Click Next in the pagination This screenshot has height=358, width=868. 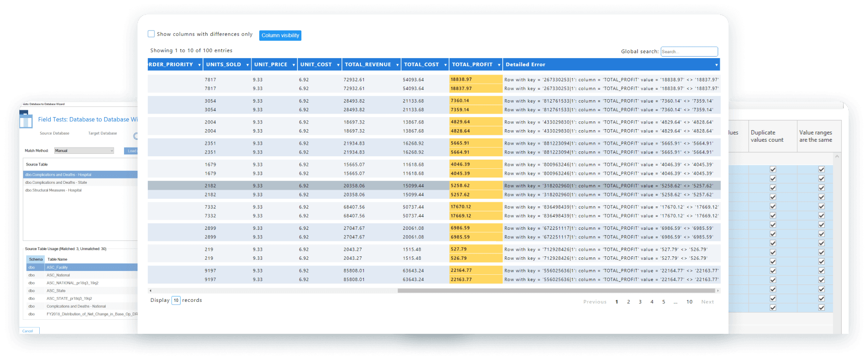(707, 302)
